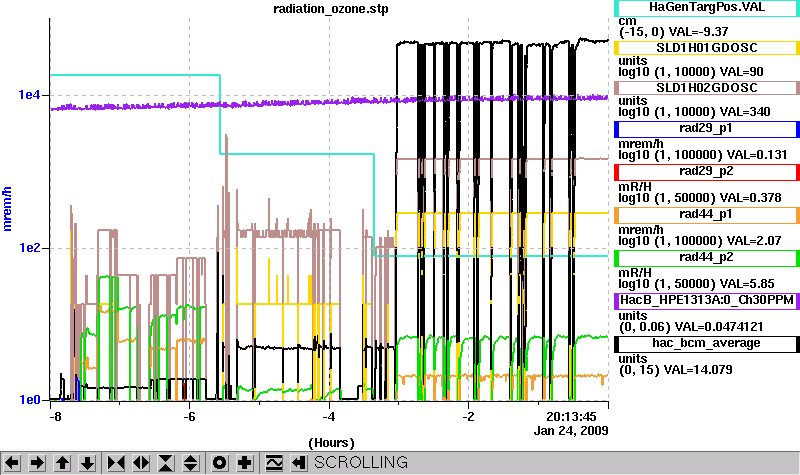The height and width of the screenshot is (475, 800).
Task: Select the SLD1H02GDOSC curve legend
Action: (707, 88)
